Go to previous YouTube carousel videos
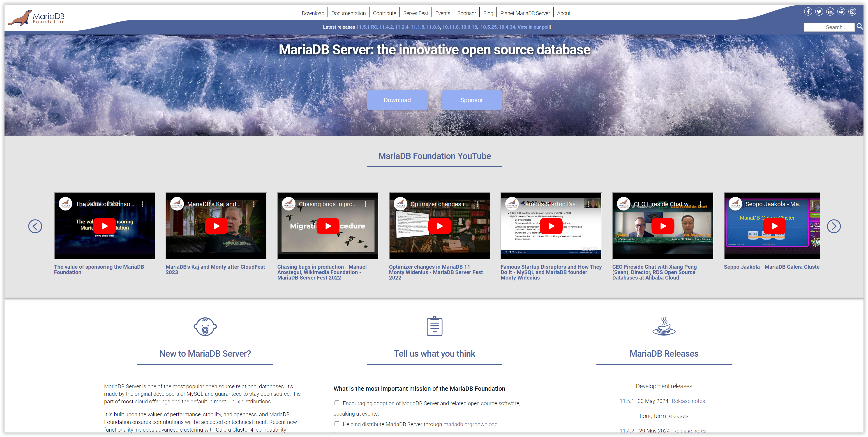 pos(35,226)
